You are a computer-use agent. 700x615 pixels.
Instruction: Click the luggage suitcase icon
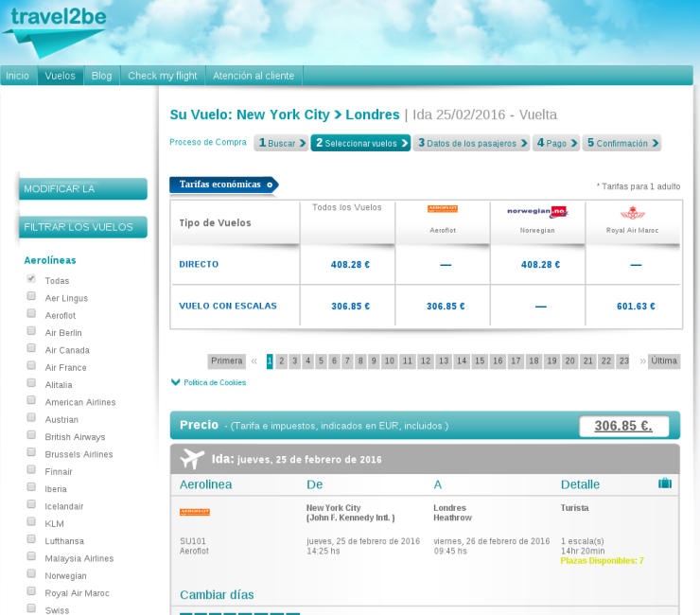[x=665, y=483]
